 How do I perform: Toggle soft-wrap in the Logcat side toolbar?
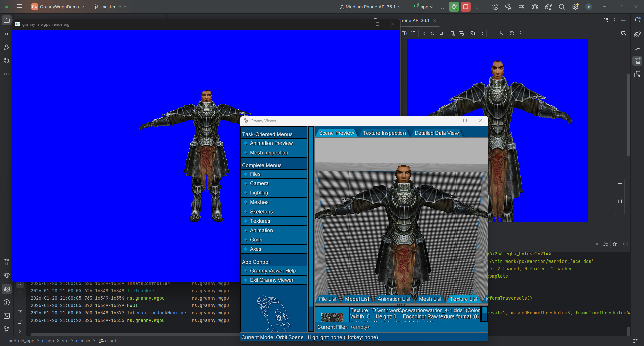click(20, 311)
